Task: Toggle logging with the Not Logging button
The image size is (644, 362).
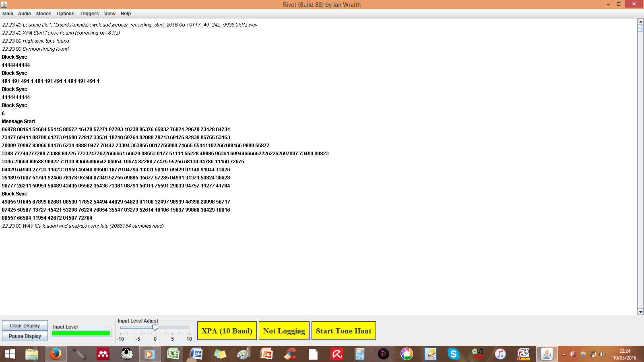Action: point(284,331)
